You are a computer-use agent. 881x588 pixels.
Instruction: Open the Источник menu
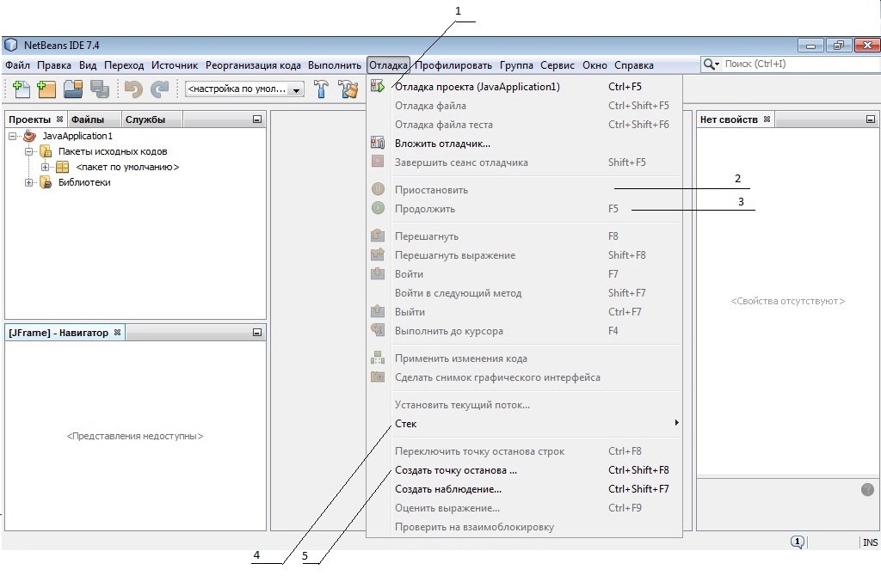point(174,65)
